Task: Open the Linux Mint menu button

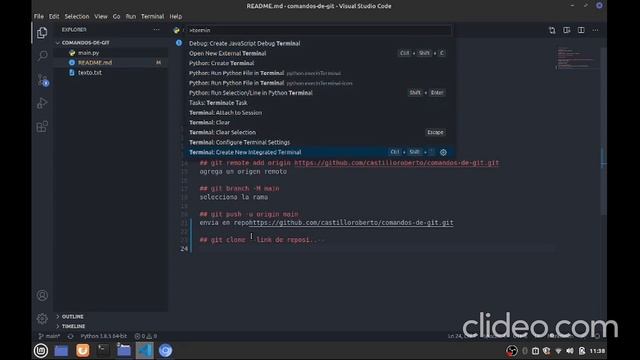Action: pos(40,351)
